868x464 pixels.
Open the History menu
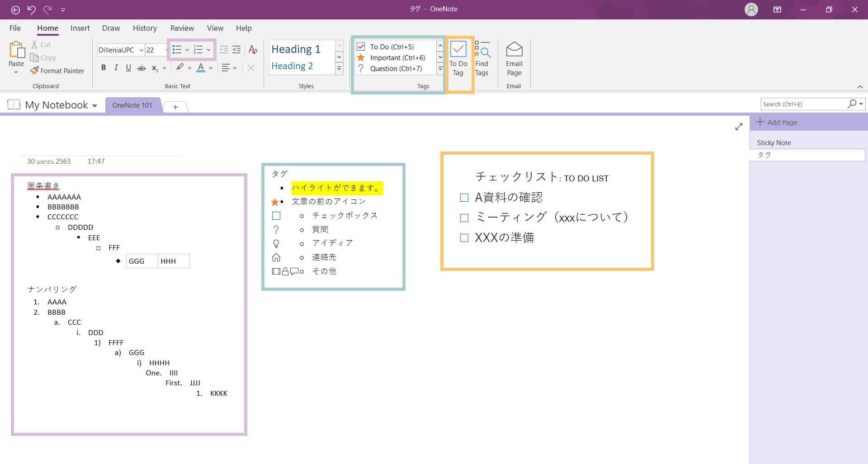tap(145, 28)
